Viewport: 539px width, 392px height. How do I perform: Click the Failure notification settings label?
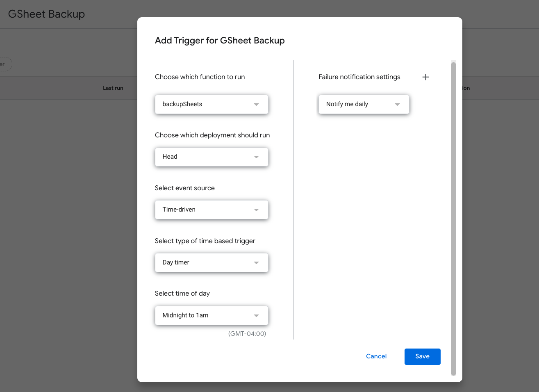click(x=359, y=77)
